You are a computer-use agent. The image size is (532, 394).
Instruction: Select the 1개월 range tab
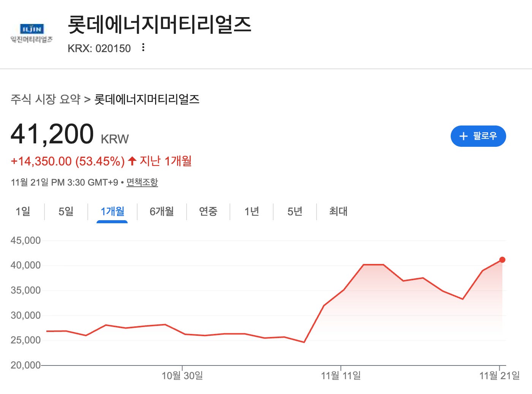[x=112, y=211]
